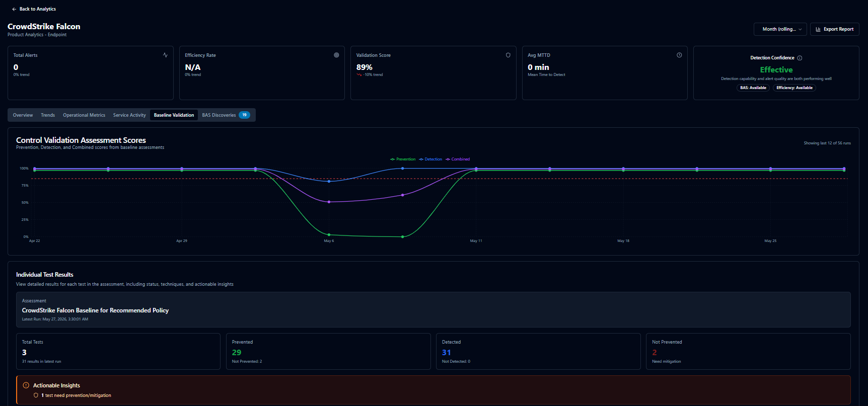Click the shield icon next to prevention/mitigation item
Viewport: 868px width, 406px height.
click(36, 395)
